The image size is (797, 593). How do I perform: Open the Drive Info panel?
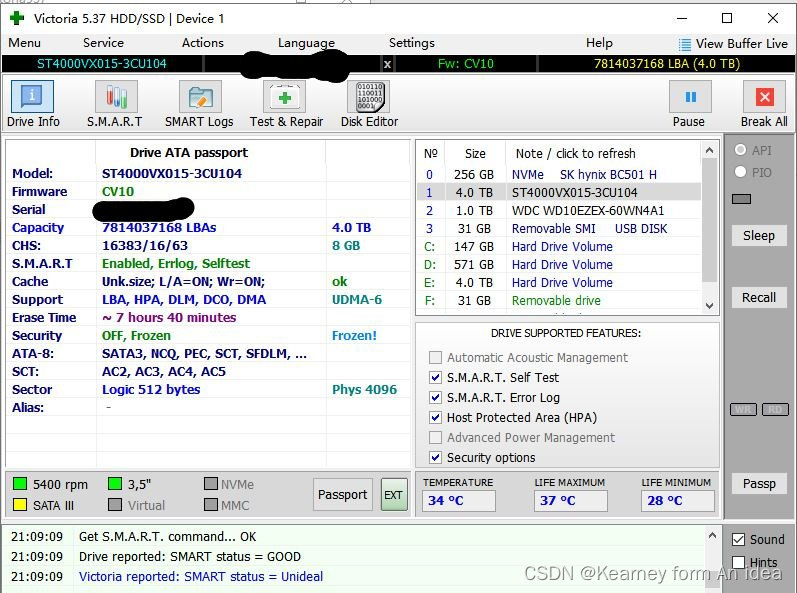tap(33, 104)
